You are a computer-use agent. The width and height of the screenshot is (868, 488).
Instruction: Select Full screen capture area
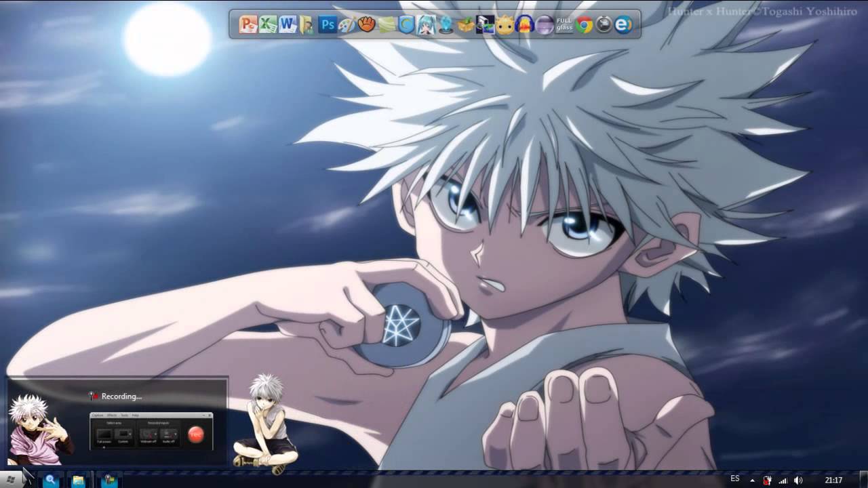click(x=104, y=434)
